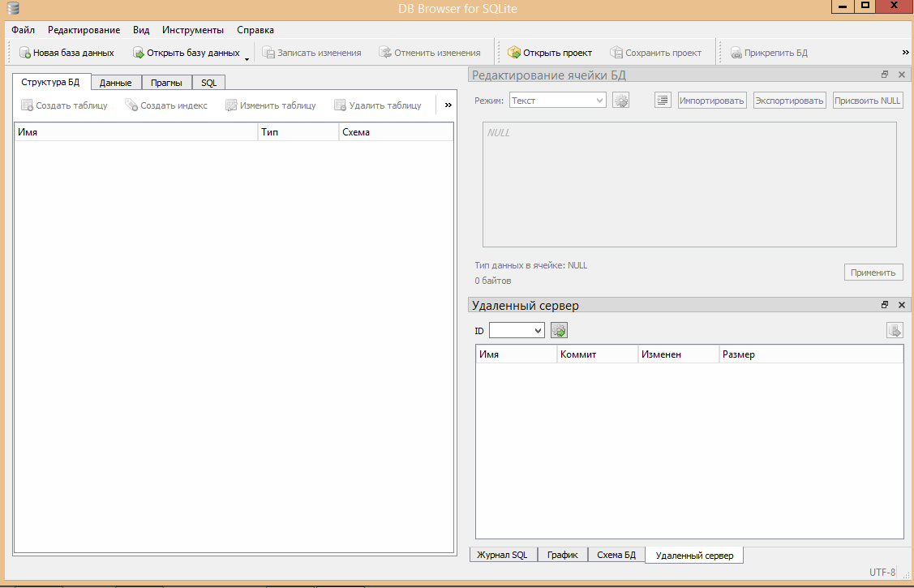Click gear icon next to Режим dropdown

point(620,101)
